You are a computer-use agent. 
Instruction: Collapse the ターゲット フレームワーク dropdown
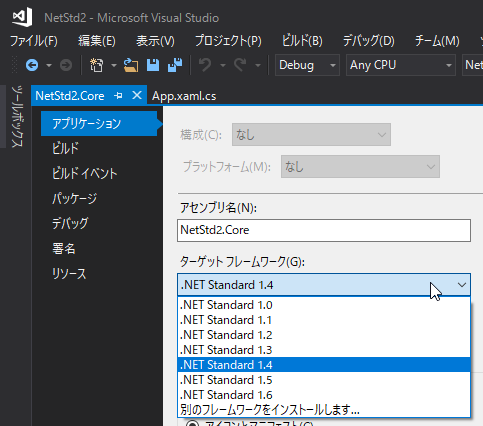(x=462, y=285)
